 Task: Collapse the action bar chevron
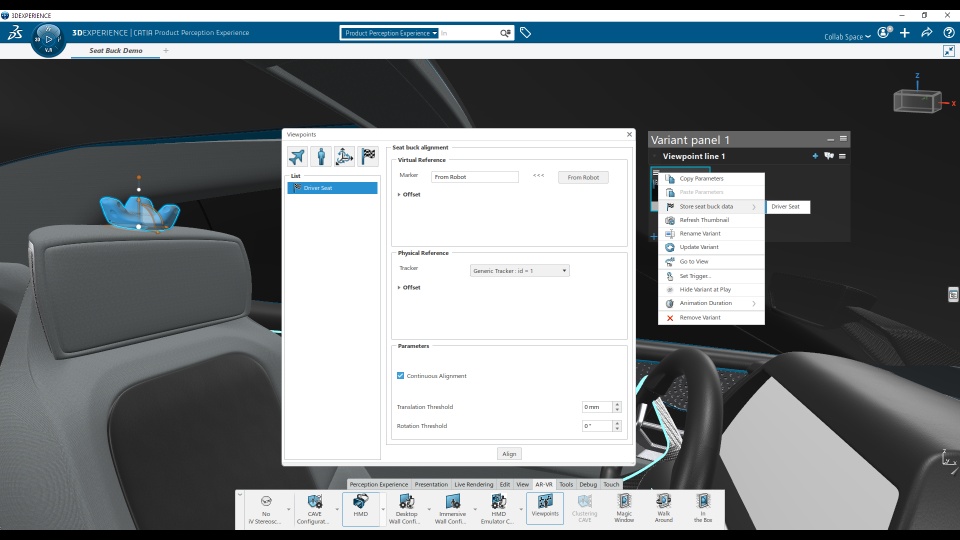coord(240,495)
